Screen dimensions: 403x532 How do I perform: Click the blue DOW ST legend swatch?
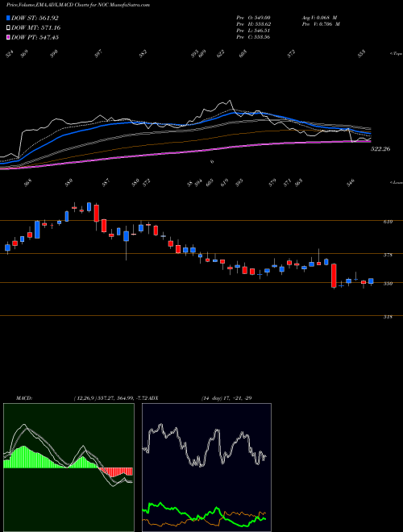click(x=9, y=18)
